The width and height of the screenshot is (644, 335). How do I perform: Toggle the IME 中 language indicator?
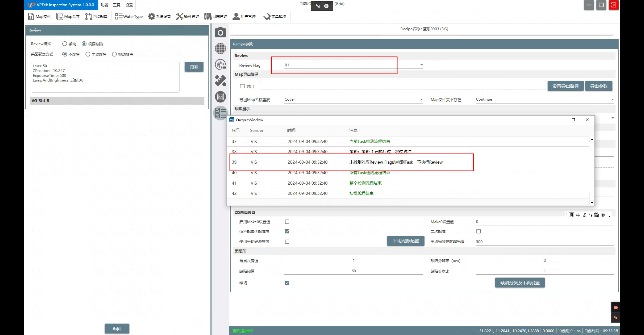[x=578, y=215]
